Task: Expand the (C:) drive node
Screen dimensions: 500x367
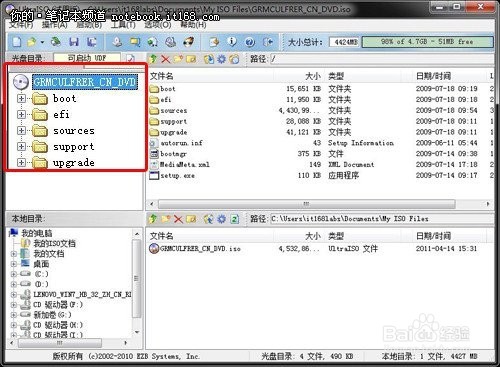Action: (x=14, y=274)
